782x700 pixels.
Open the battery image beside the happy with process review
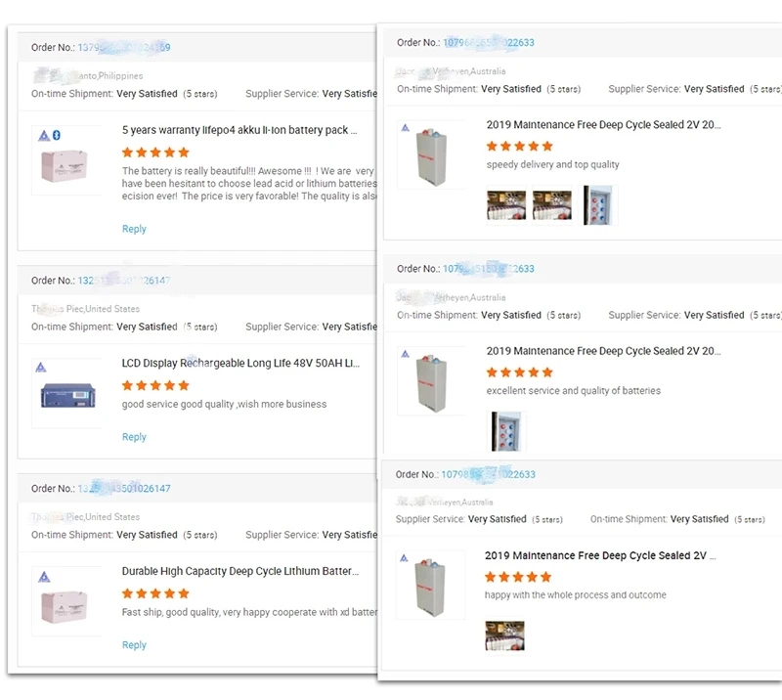(430, 585)
